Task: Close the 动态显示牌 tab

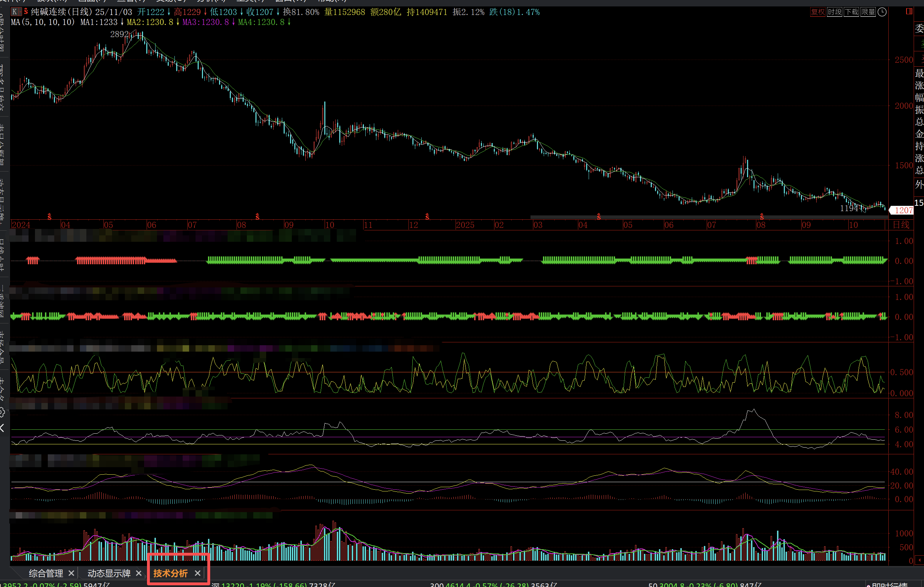Action: (139, 573)
